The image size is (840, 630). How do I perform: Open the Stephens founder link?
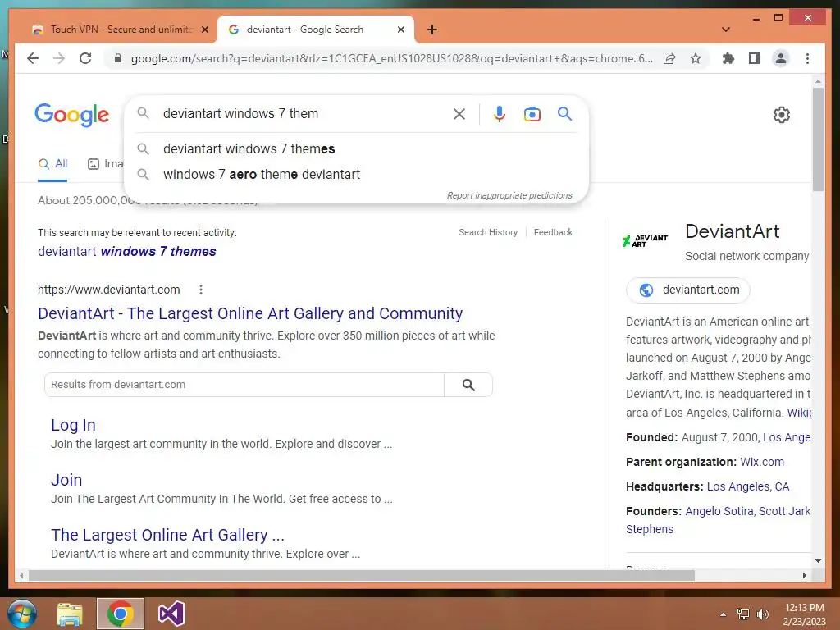coord(650,529)
